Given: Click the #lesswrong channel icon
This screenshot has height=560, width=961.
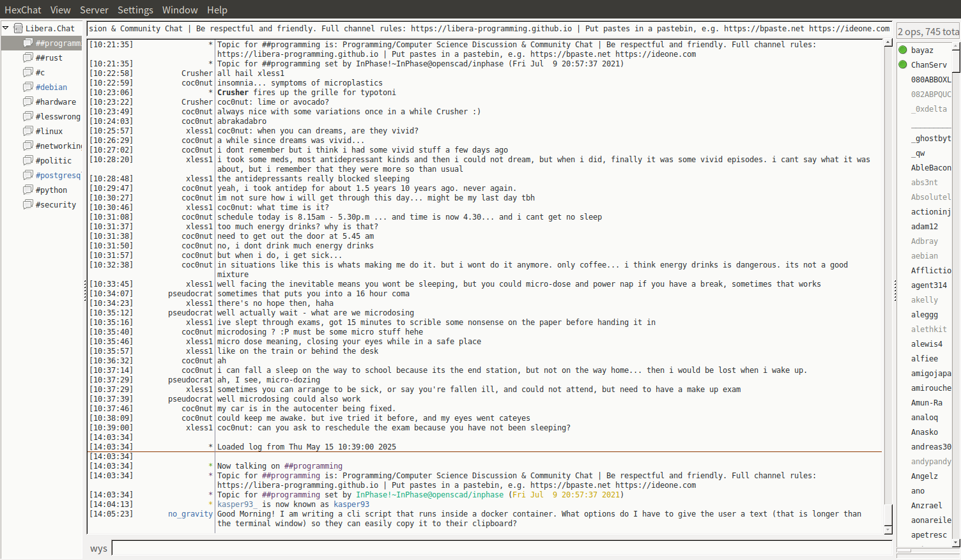Looking at the screenshot, I should click(27, 116).
